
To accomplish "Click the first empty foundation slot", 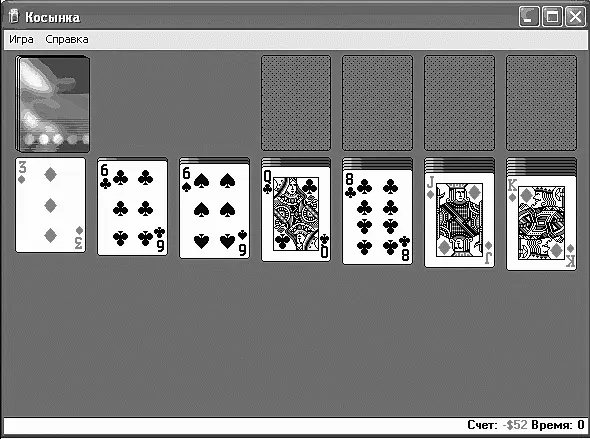I will pyautogui.click(x=296, y=103).
